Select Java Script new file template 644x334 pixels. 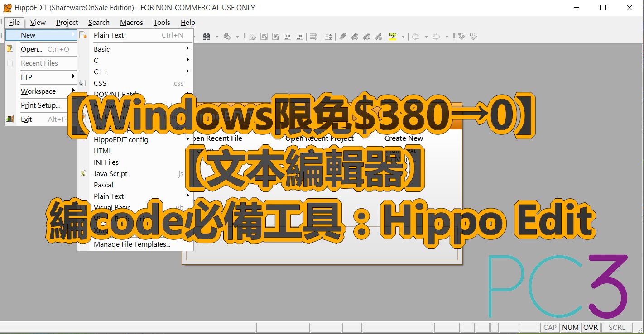(x=135, y=173)
